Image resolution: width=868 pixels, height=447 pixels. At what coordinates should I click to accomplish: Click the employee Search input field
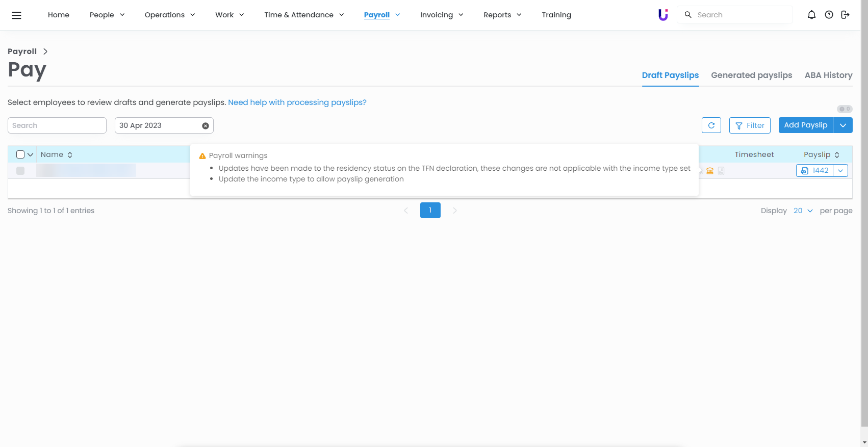pos(57,125)
